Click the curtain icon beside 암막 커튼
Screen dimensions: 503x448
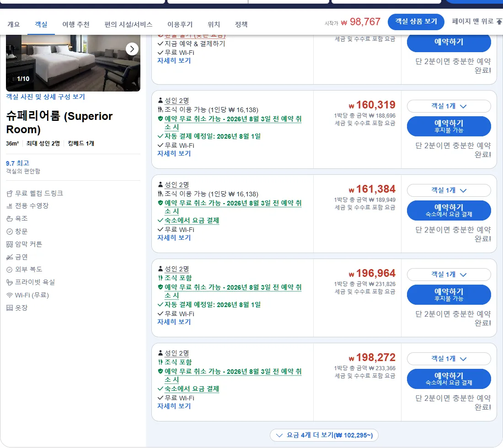point(10,244)
